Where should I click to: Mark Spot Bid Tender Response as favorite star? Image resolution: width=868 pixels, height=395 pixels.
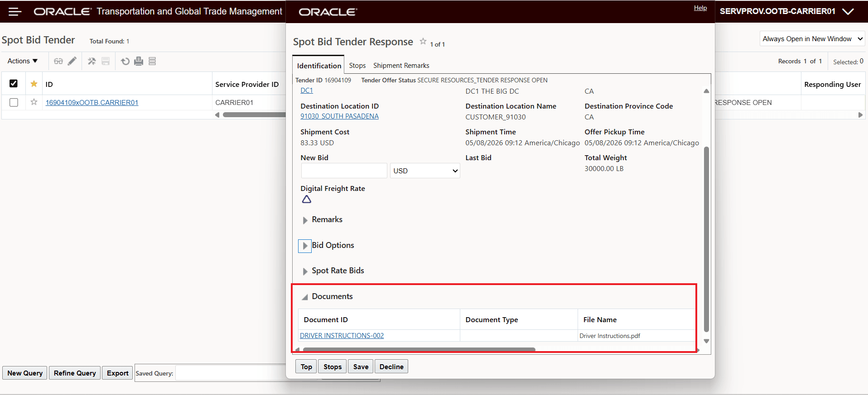(x=423, y=42)
